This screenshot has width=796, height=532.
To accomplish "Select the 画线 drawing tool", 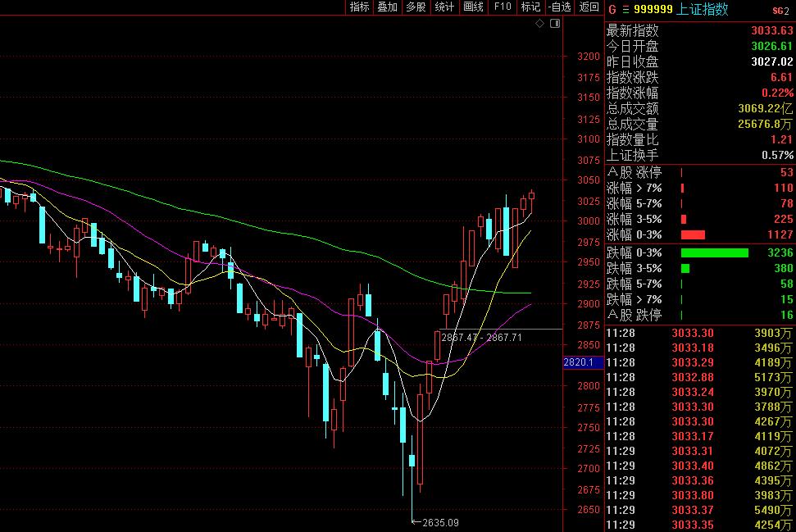I will tap(474, 7).
